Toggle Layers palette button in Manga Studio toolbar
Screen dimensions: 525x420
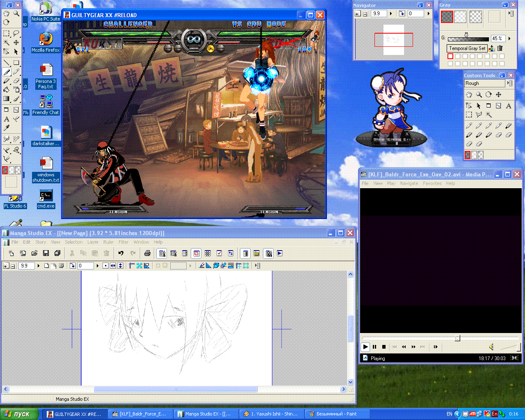(x=185, y=253)
